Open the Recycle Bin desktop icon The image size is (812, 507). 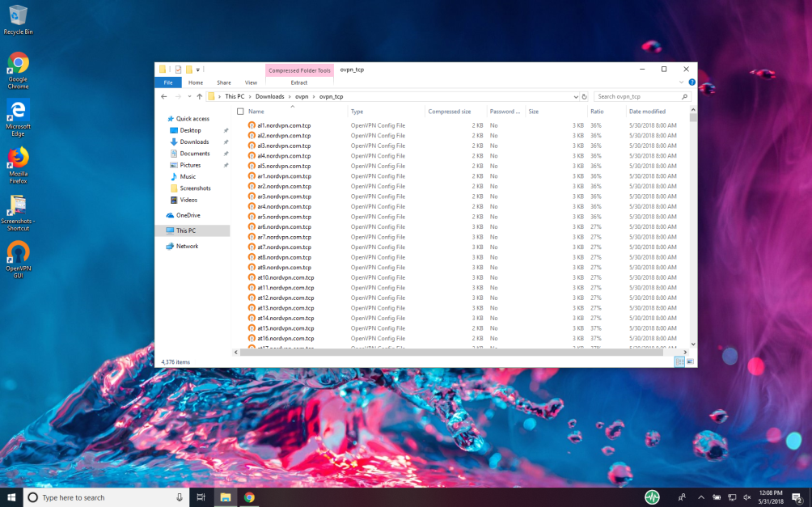(18, 19)
